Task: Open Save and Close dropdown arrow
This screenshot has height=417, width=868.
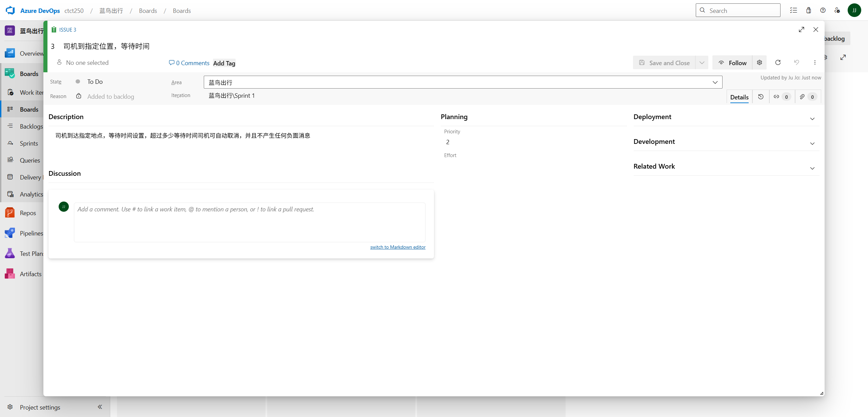Action: 702,63
